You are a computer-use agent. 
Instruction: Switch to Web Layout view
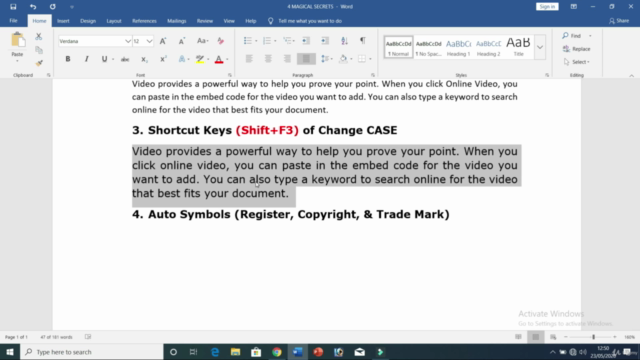553,337
